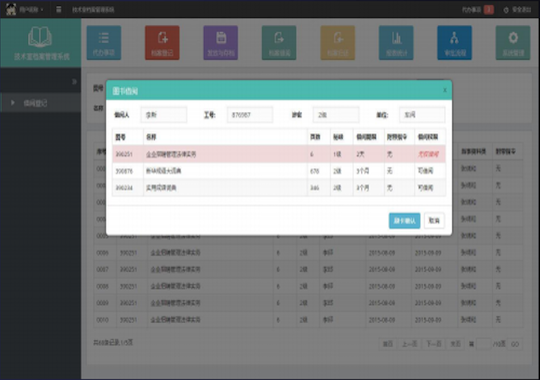Select background table row 0006
Screen dimensions: 540x380
point(308,253)
